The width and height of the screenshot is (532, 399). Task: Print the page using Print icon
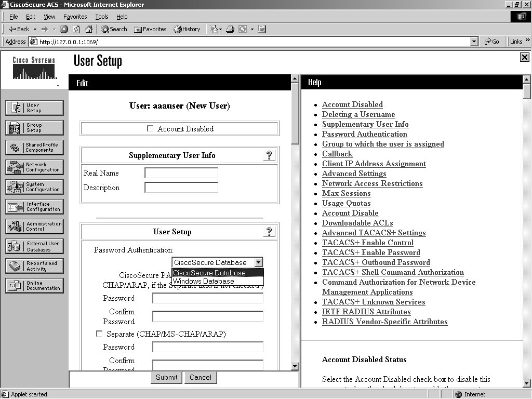[230, 29]
